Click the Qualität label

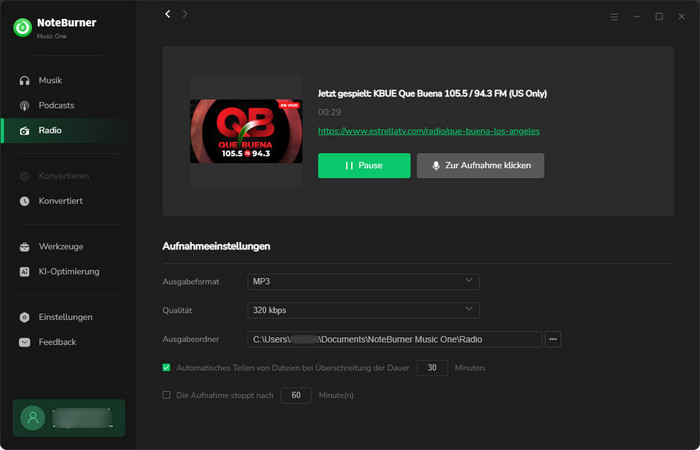[x=177, y=310]
